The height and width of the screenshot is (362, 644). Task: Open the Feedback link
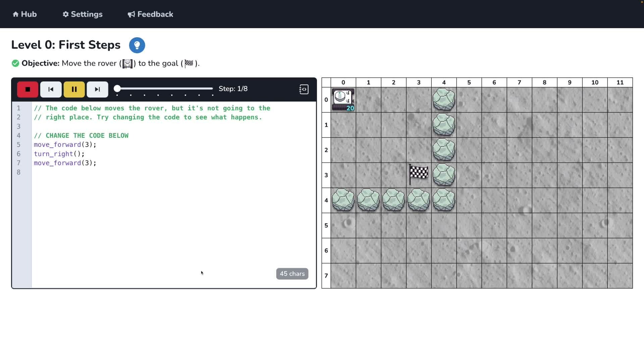150,14
